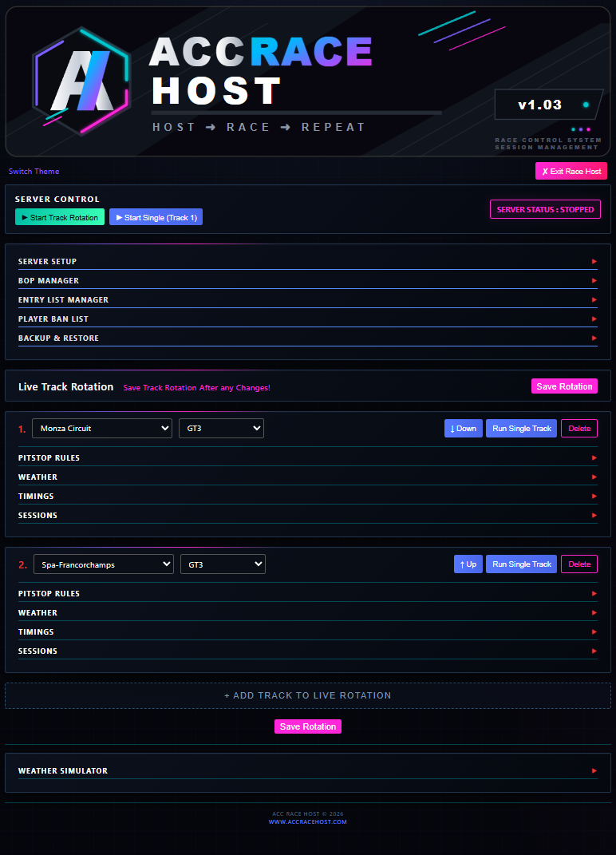Delete Spa-Francorchamps from rotation
The height and width of the screenshot is (855, 616).
click(x=579, y=564)
